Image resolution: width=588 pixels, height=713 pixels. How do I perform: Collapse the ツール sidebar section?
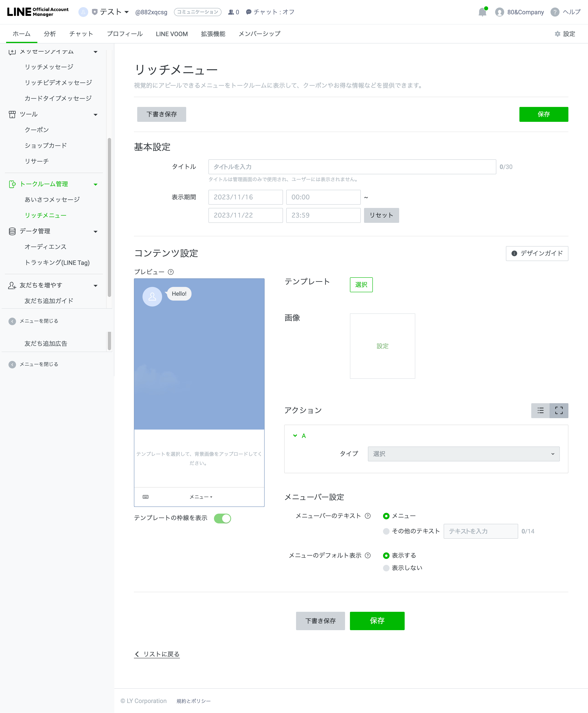[96, 114]
